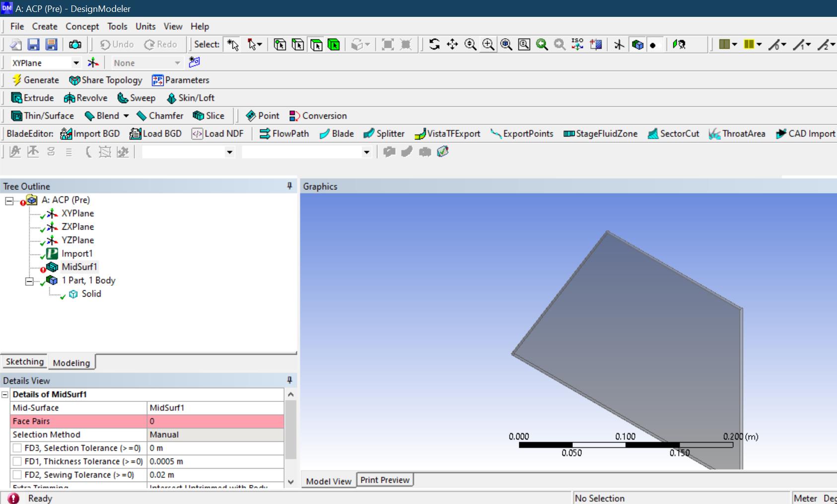
Task: Click the Generate button
Action: (35, 80)
